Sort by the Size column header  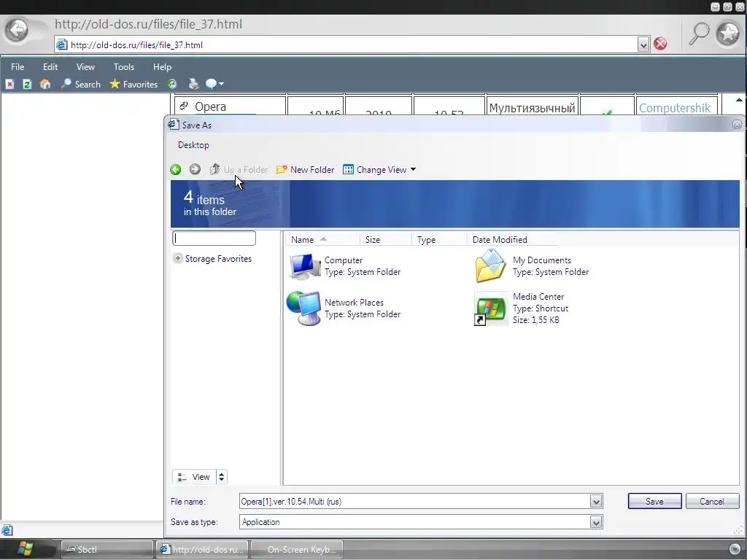[385, 239]
